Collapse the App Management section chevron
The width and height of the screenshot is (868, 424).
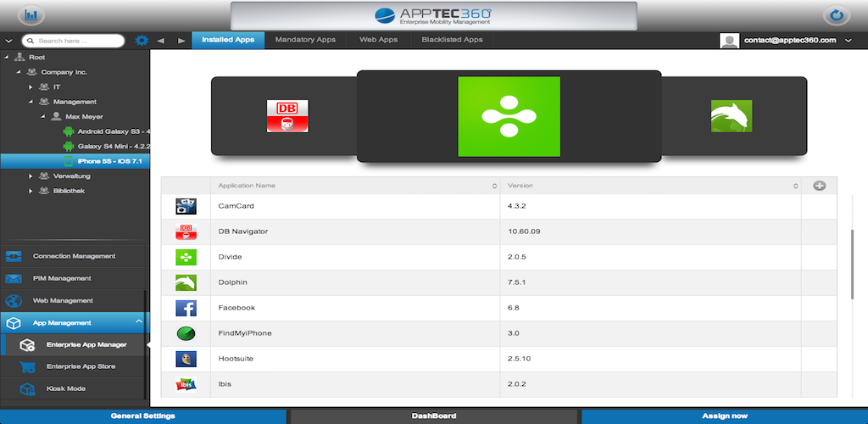tap(139, 322)
